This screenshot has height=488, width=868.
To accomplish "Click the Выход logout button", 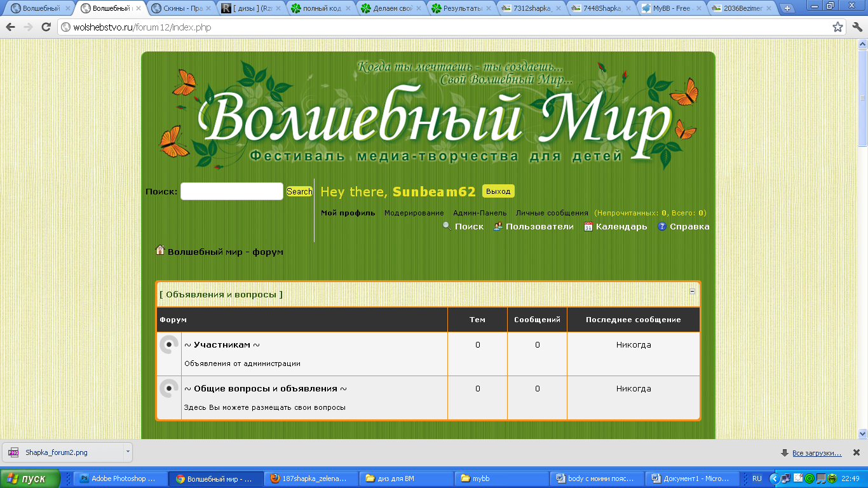I will [x=498, y=191].
